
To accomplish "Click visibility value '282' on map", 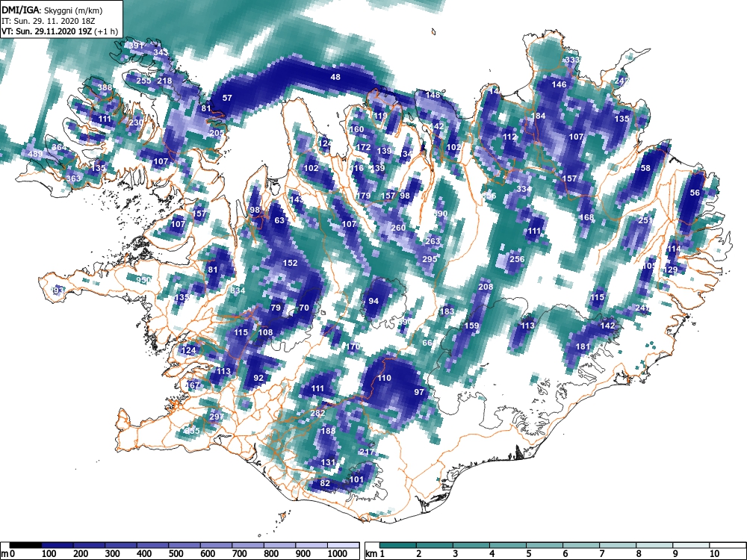I will [317, 414].
